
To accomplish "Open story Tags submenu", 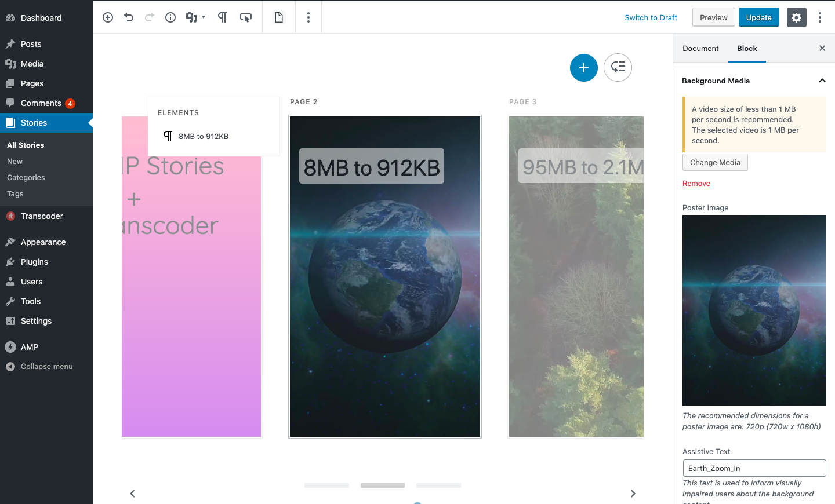I will pyautogui.click(x=16, y=193).
